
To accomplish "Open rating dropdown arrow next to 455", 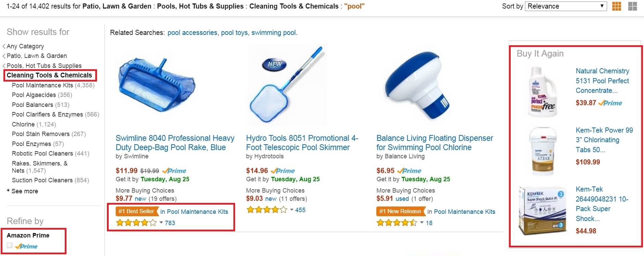I will tap(292, 210).
